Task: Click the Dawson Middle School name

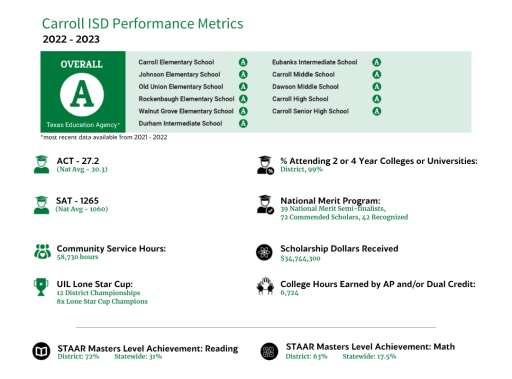Action: coord(305,87)
